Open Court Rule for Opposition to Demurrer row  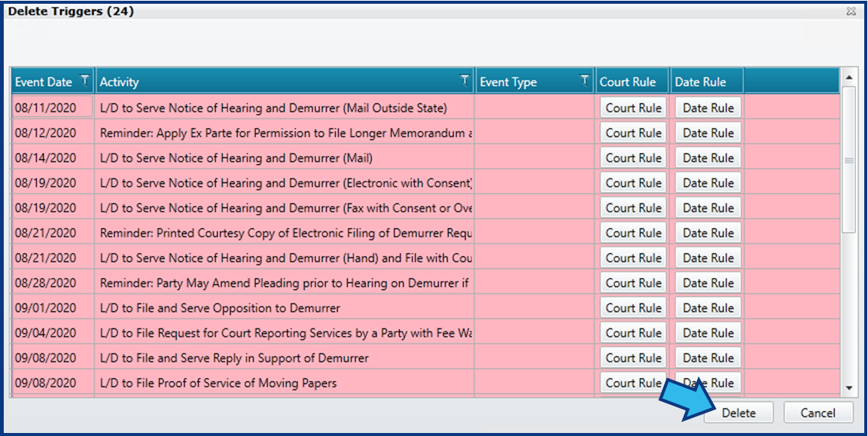pyautogui.click(x=633, y=307)
